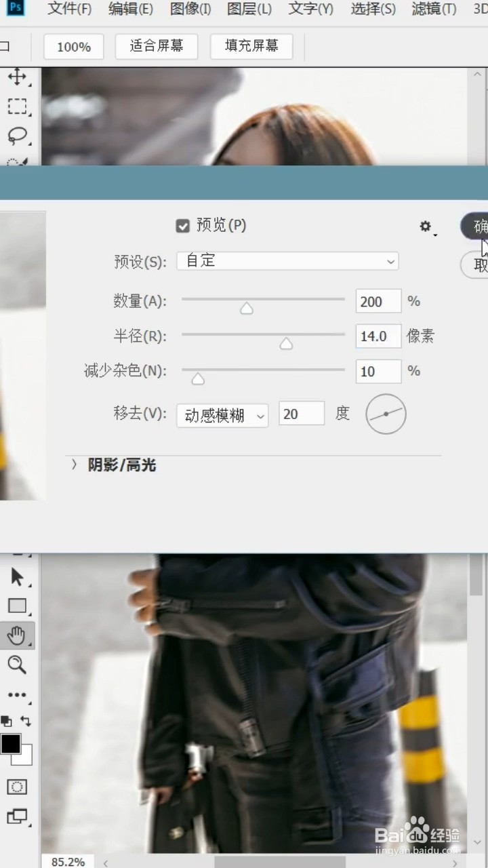Image resolution: width=488 pixels, height=868 pixels.
Task: Click the 数量(A) amount slider handle
Action: (247, 309)
